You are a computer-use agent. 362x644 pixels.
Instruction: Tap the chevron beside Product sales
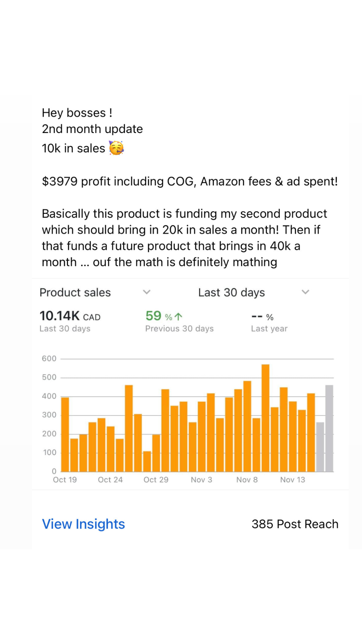click(147, 292)
